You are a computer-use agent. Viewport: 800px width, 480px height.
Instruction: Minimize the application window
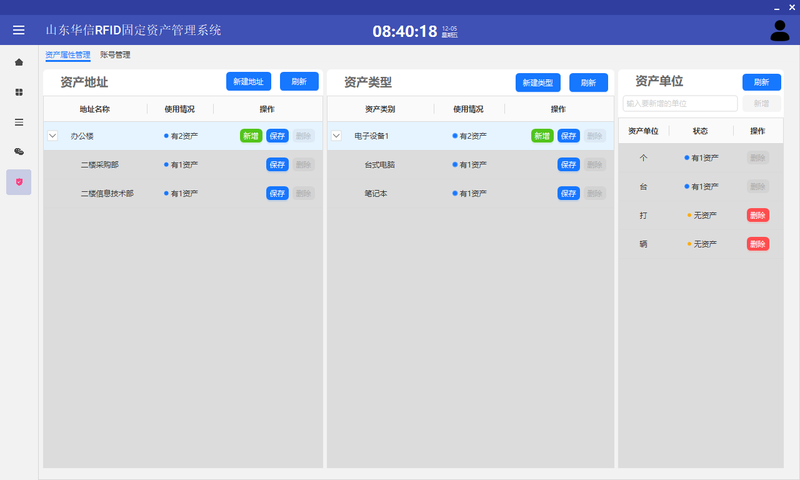(x=777, y=8)
